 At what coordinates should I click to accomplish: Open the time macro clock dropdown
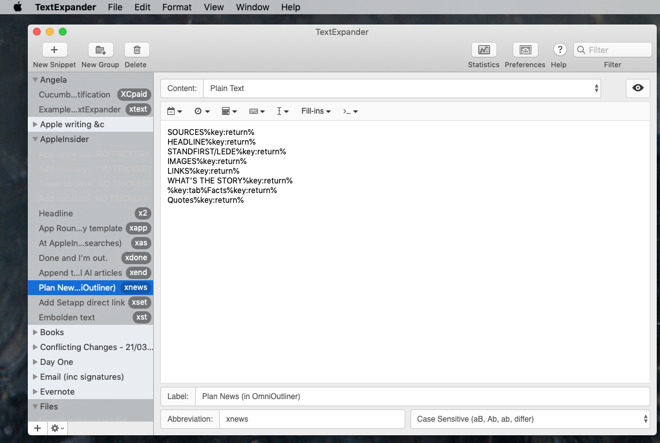[x=202, y=111]
